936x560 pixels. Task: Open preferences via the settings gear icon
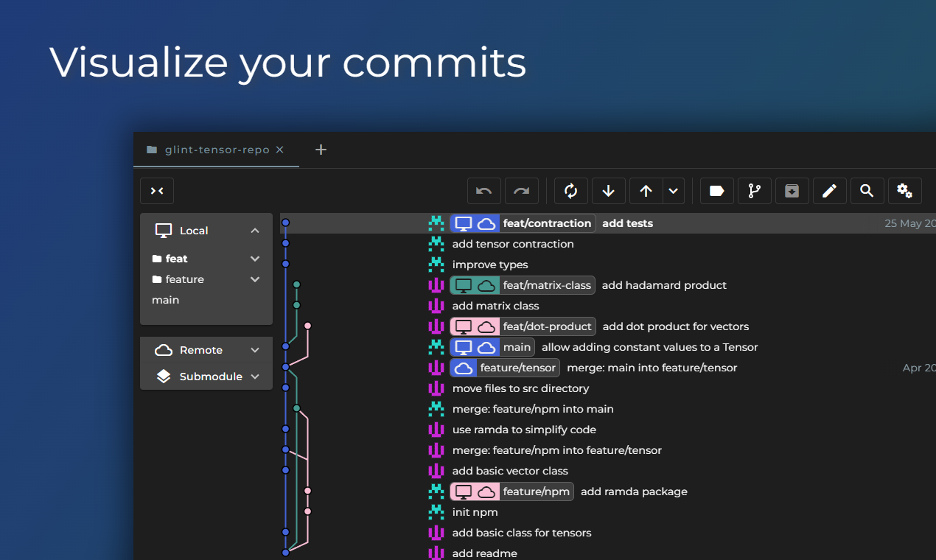pos(904,191)
